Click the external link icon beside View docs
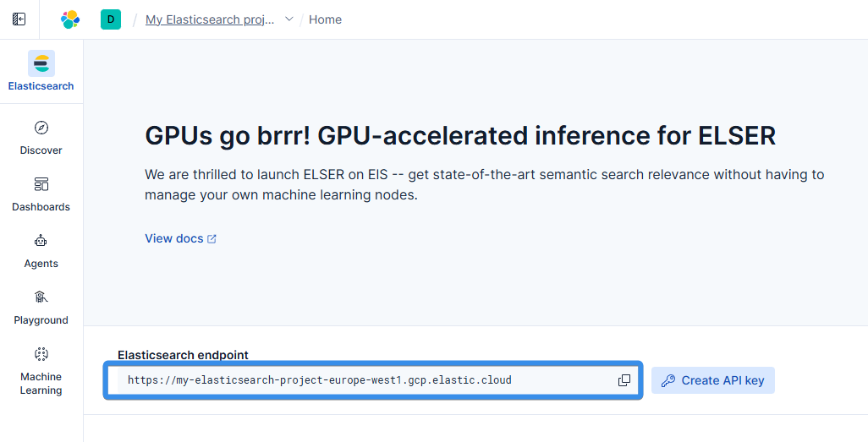The image size is (868, 442). [212, 239]
